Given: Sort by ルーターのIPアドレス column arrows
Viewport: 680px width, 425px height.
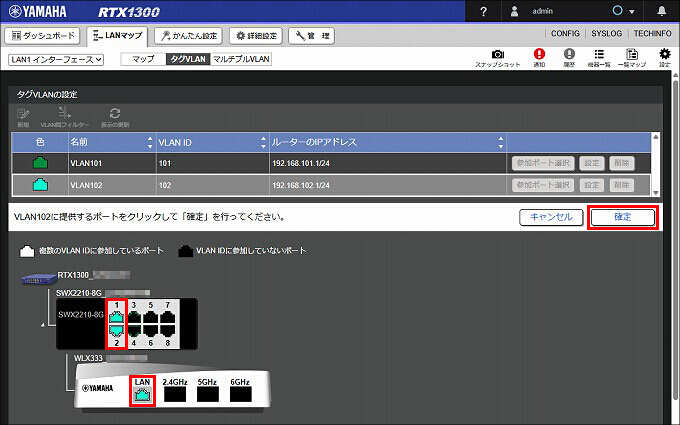Looking at the screenshot, I should tap(500, 142).
